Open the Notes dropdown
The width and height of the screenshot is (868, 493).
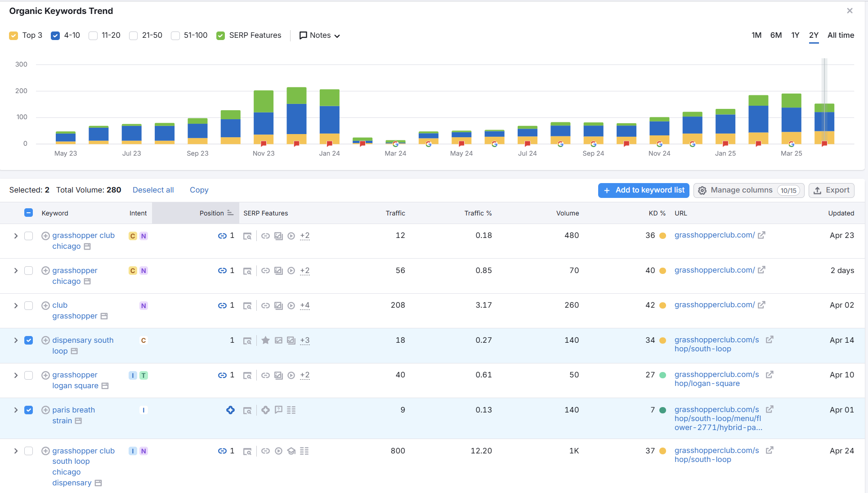pos(319,36)
